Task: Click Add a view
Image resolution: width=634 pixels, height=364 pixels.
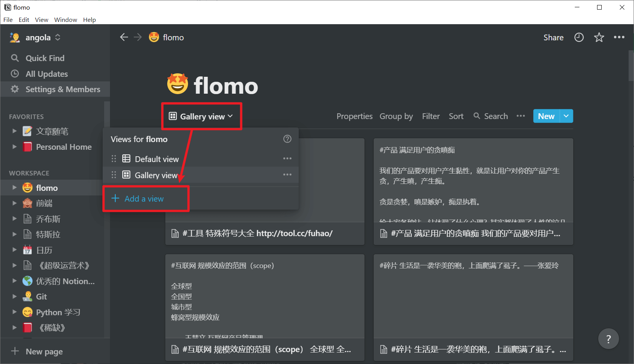Action: [138, 199]
